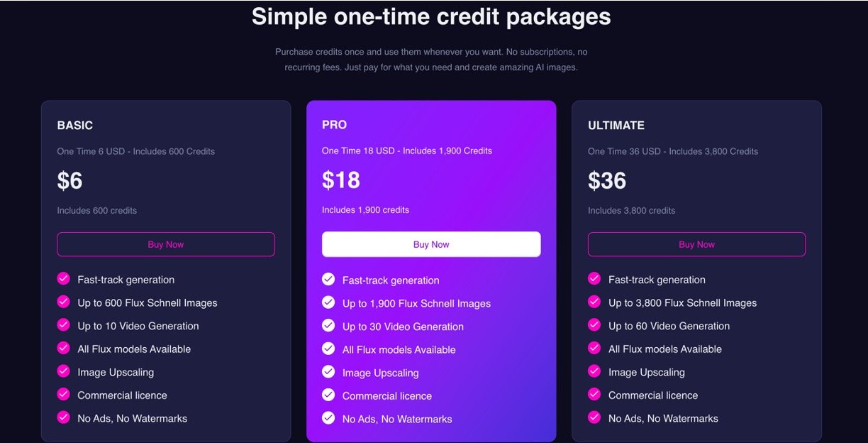
Task: Click the Simple one-time credit packages heading
Action: (x=431, y=16)
